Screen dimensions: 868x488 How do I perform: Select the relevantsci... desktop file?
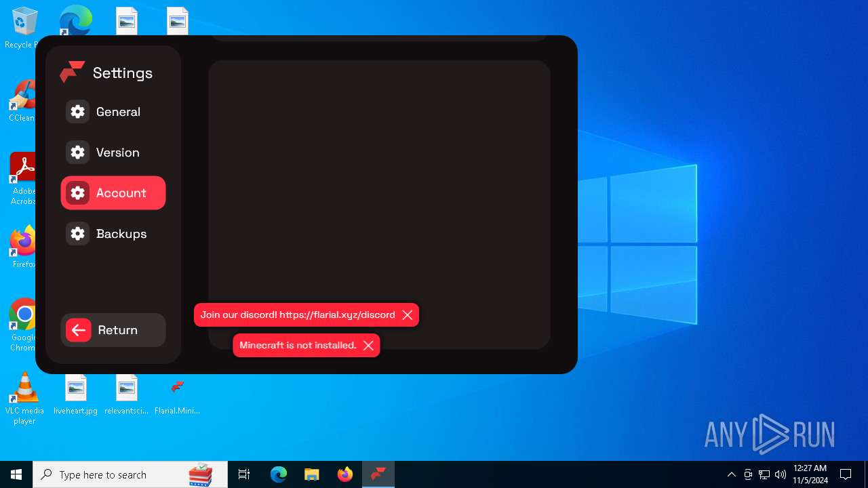(x=126, y=394)
